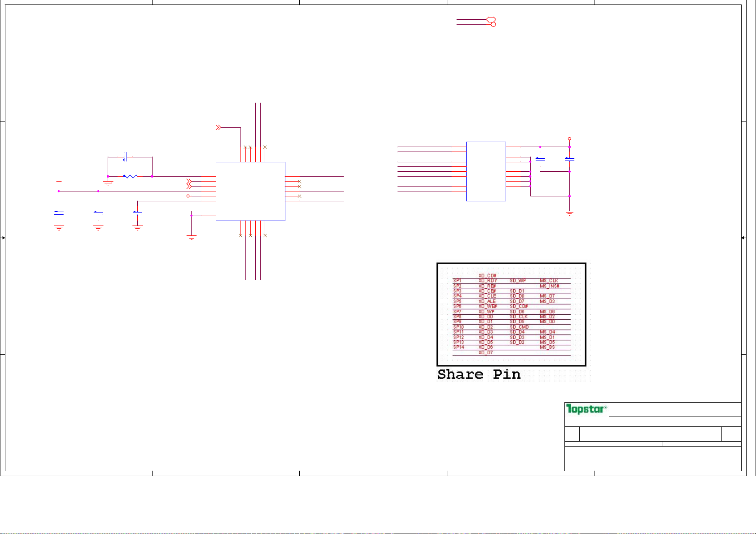The width and height of the screenshot is (756, 534).
Task: Click the Topstar logo in title block
Action: pos(586,409)
